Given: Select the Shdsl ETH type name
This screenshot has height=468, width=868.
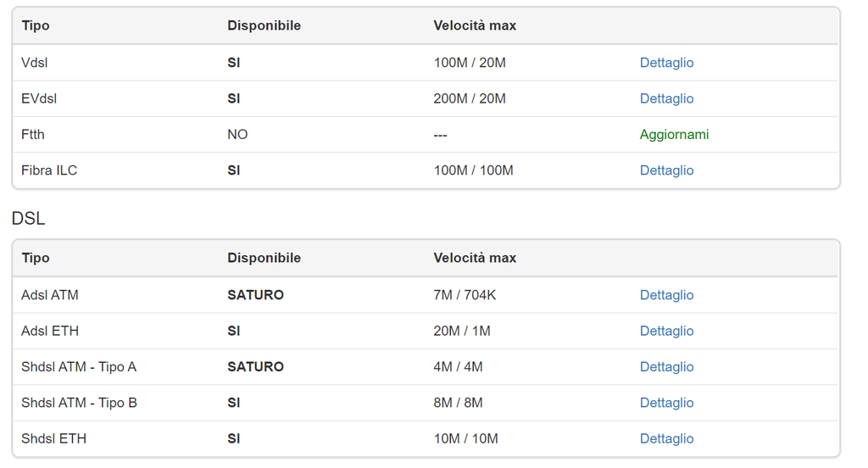Looking at the screenshot, I should (53, 438).
